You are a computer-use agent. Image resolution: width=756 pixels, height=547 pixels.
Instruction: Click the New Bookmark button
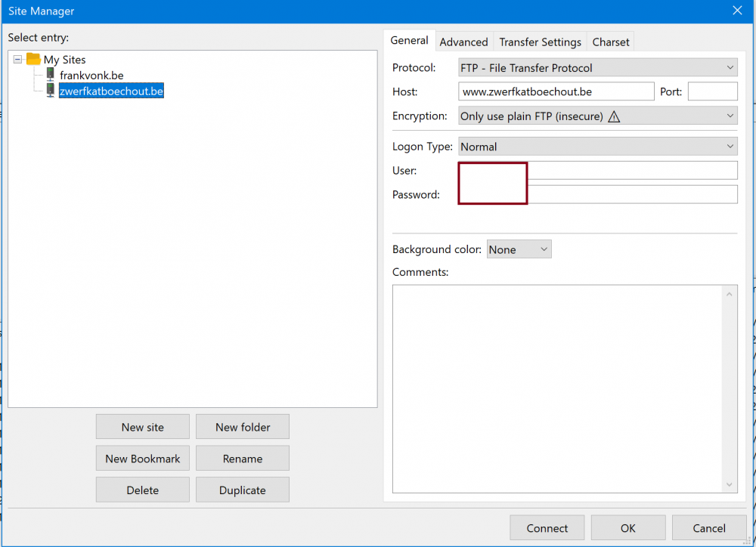click(143, 459)
